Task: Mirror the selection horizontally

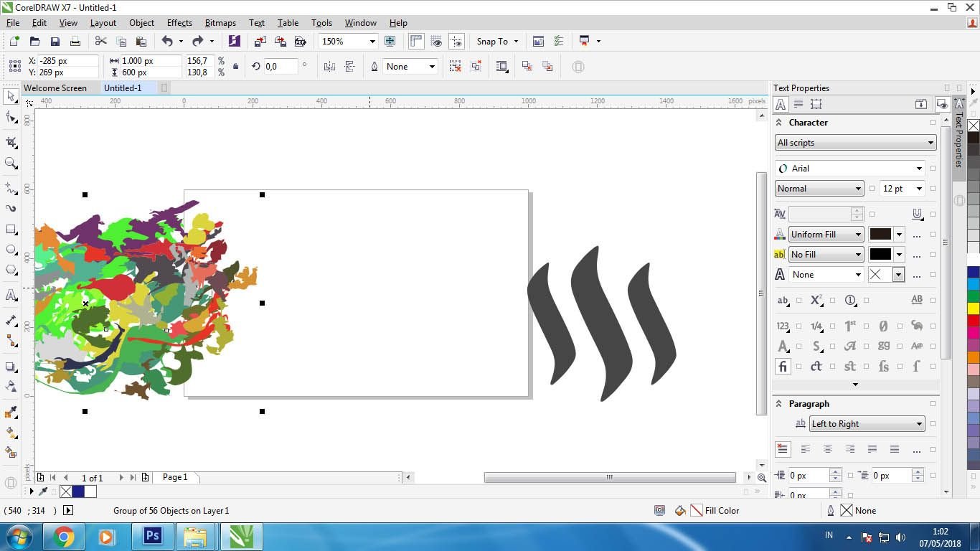Action: tap(329, 67)
